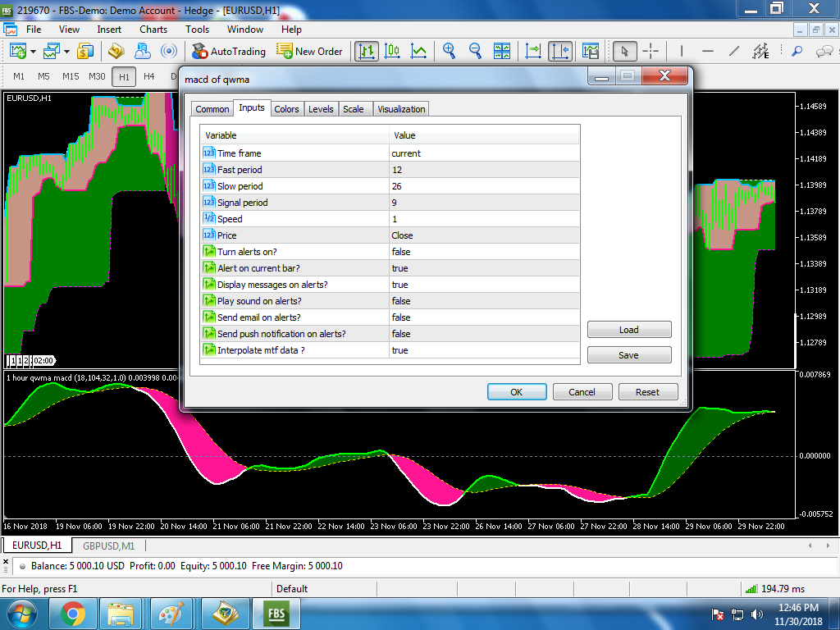Open the Price value dropdown showing Close
This screenshot has width=840, height=630.
click(484, 235)
